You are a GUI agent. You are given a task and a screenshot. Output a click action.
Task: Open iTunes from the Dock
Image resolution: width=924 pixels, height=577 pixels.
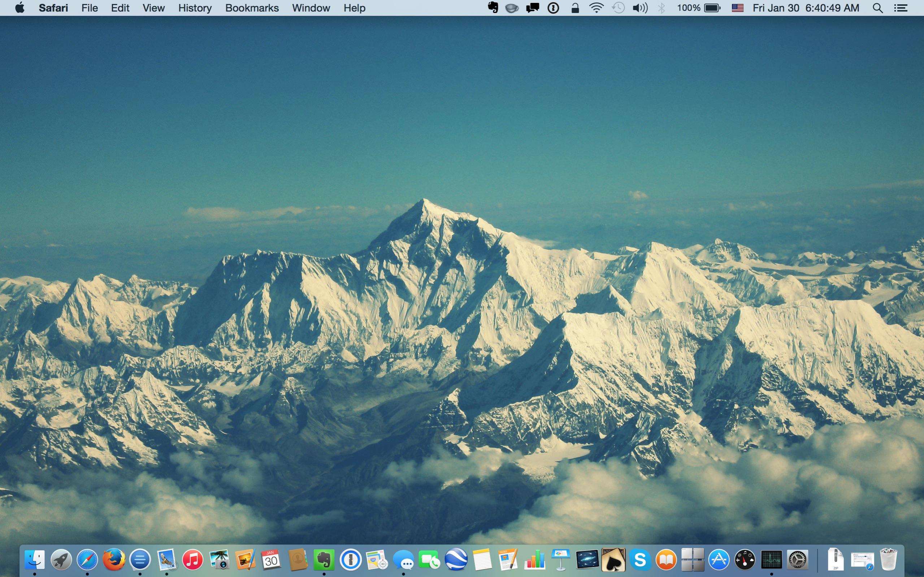point(193,560)
